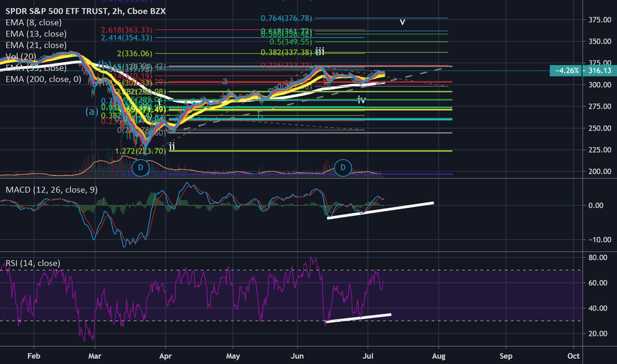Click the 0.764(376.78) Fibonacci label
The height and width of the screenshot is (364, 617).
coord(287,18)
